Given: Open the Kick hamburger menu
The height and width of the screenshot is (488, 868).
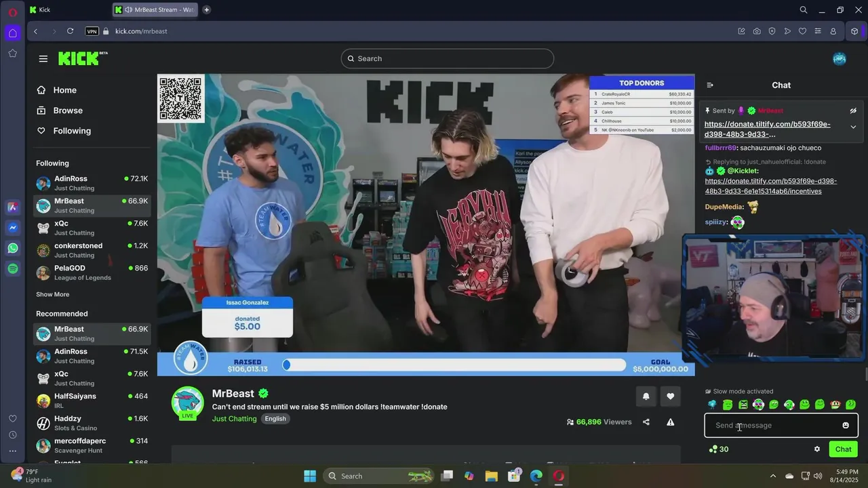Looking at the screenshot, I should (x=43, y=59).
